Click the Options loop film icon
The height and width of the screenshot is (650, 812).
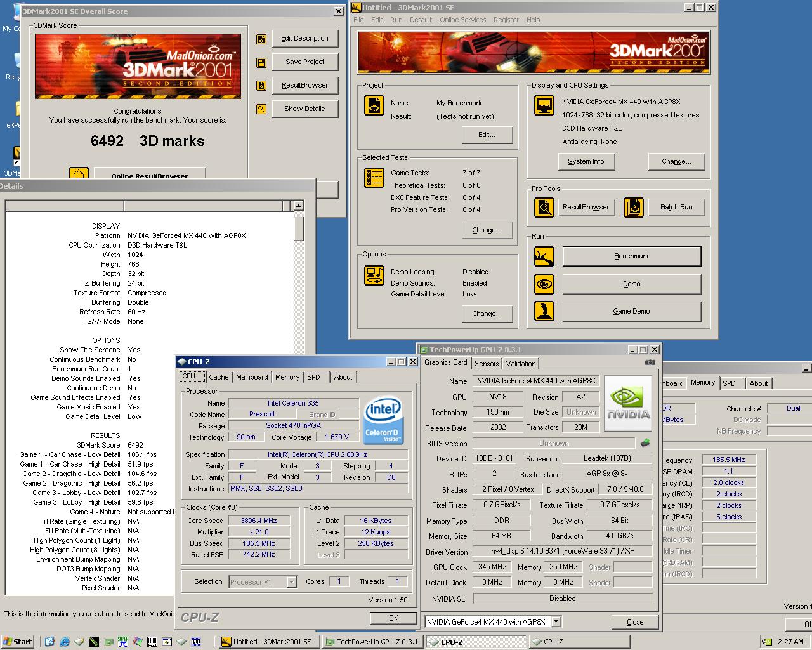coord(374,275)
